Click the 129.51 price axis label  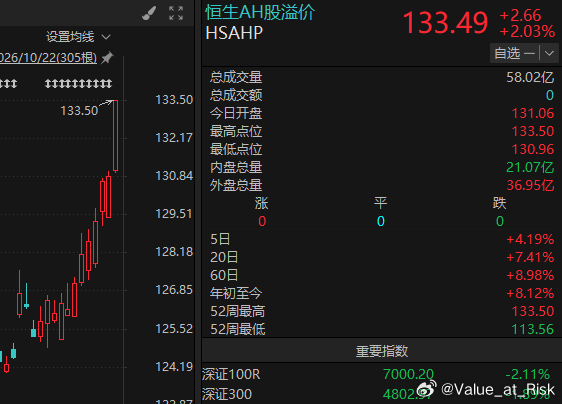pyautogui.click(x=174, y=214)
